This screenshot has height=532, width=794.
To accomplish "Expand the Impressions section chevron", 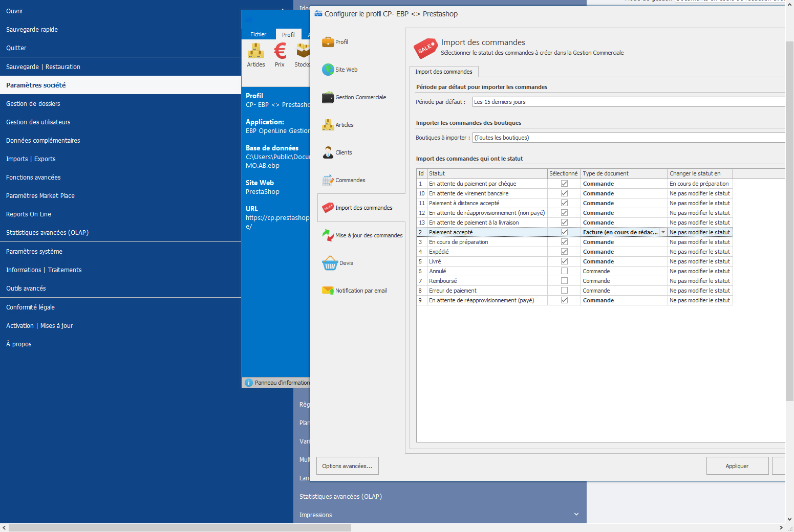I will tap(576, 514).
